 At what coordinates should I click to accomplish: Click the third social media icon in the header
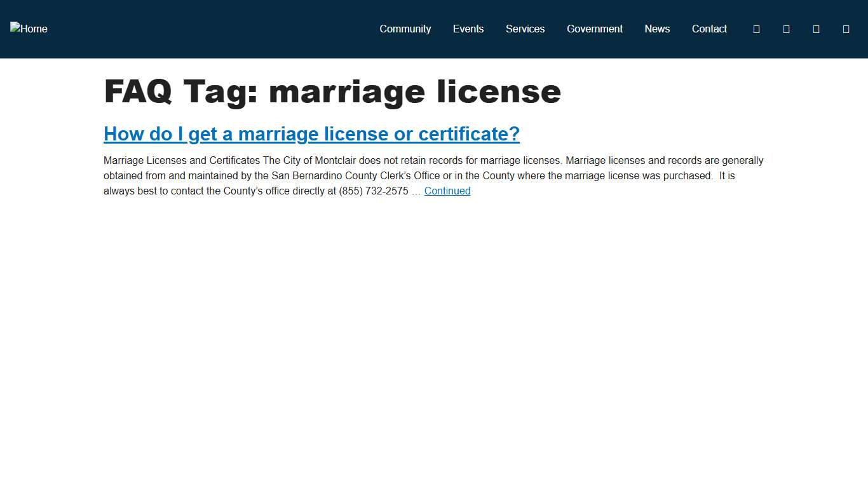816,29
